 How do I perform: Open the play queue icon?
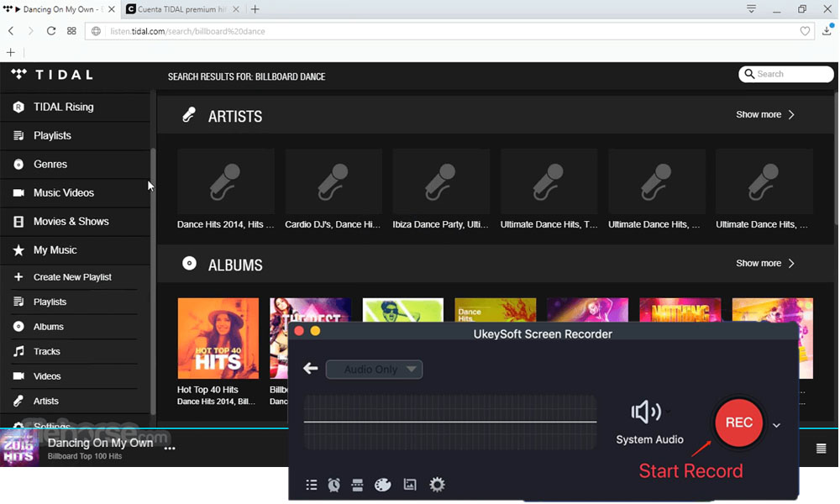tap(821, 449)
